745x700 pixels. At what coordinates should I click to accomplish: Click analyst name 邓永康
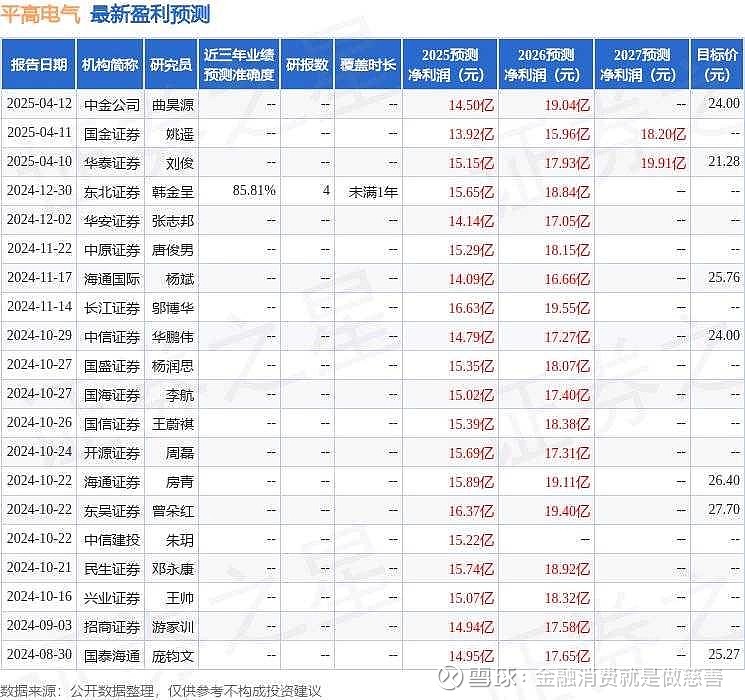coord(173,569)
